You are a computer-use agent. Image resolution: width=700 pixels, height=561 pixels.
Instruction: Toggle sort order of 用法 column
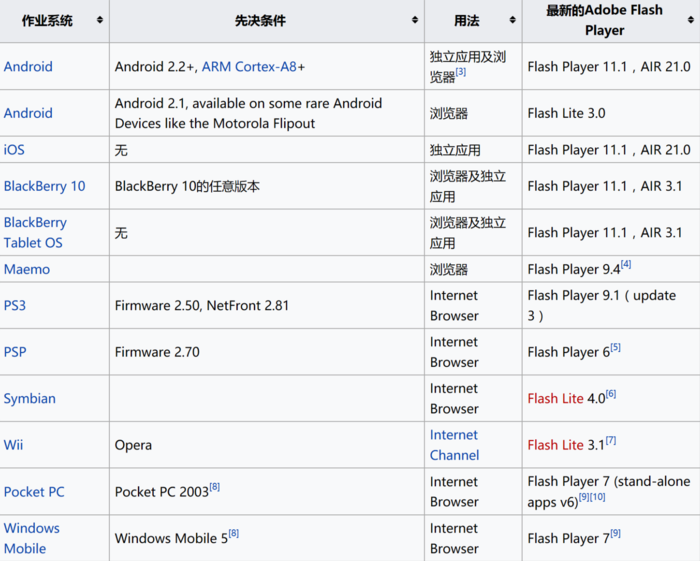pyautogui.click(x=513, y=20)
